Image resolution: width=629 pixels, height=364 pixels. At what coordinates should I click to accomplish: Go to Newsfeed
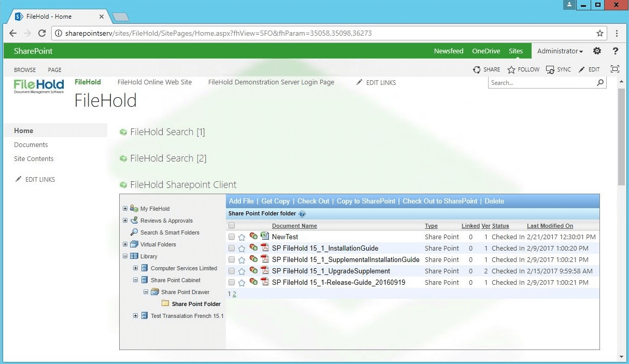pos(449,51)
